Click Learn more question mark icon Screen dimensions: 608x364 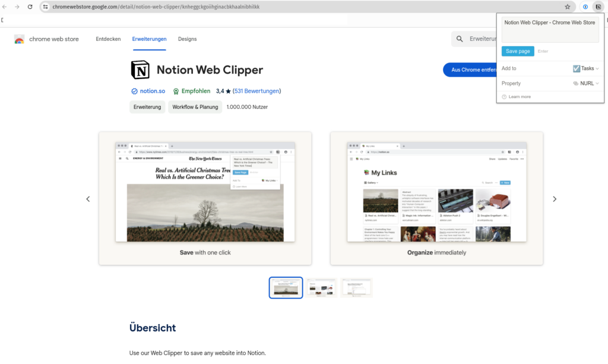pos(504,97)
